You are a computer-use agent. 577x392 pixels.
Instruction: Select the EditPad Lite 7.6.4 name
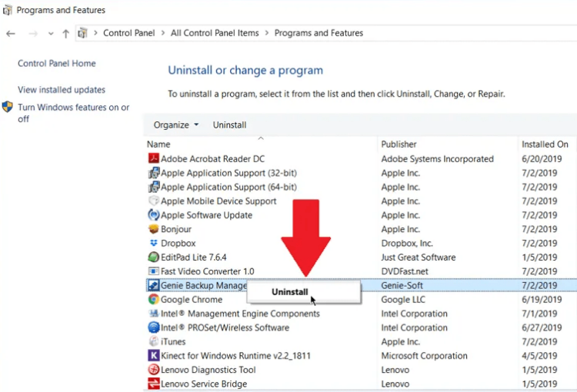coord(194,257)
